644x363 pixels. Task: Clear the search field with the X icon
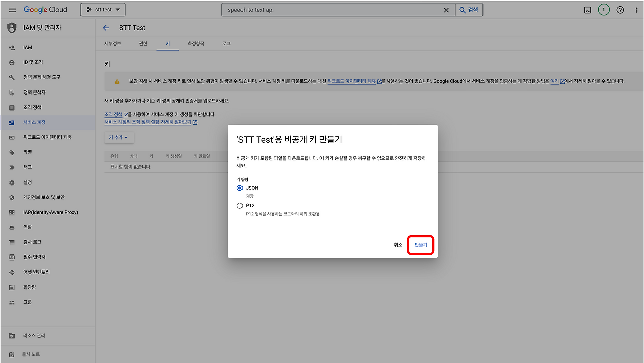click(x=446, y=9)
